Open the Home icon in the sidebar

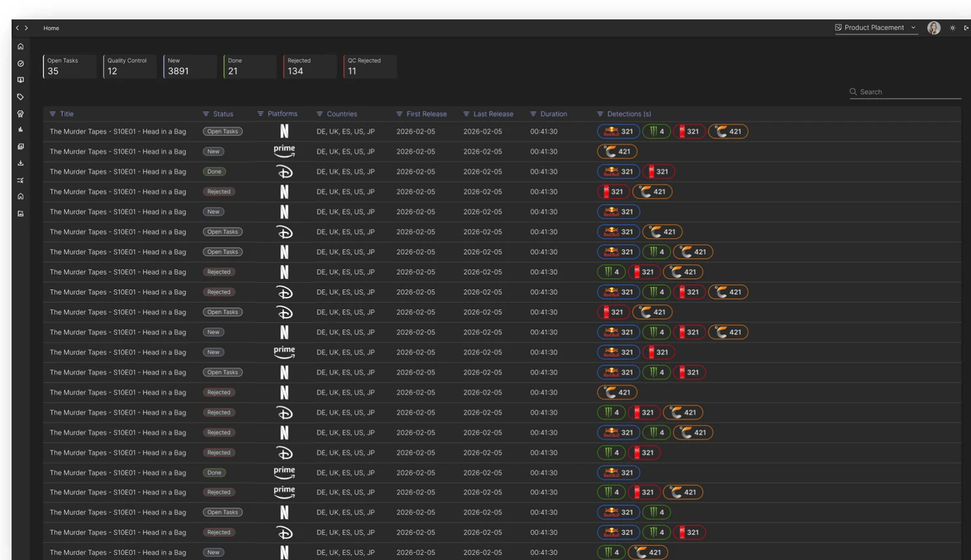pyautogui.click(x=20, y=46)
